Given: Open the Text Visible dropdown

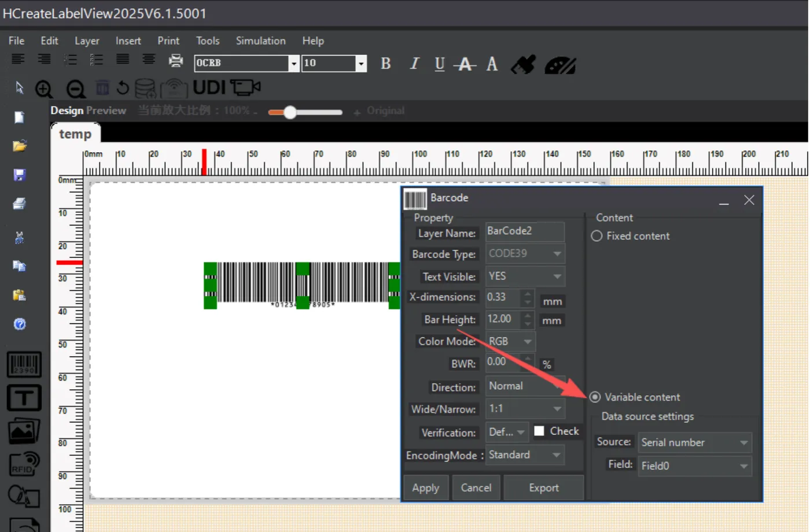Looking at the screenshot, I should click(525, 276).
